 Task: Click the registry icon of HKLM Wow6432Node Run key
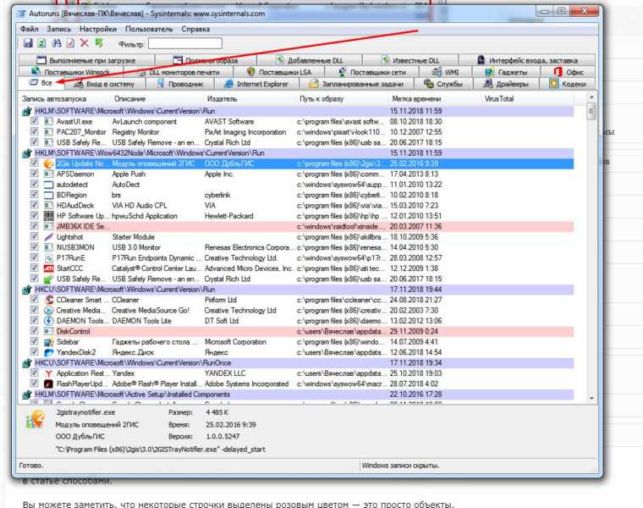pos(27,153)
